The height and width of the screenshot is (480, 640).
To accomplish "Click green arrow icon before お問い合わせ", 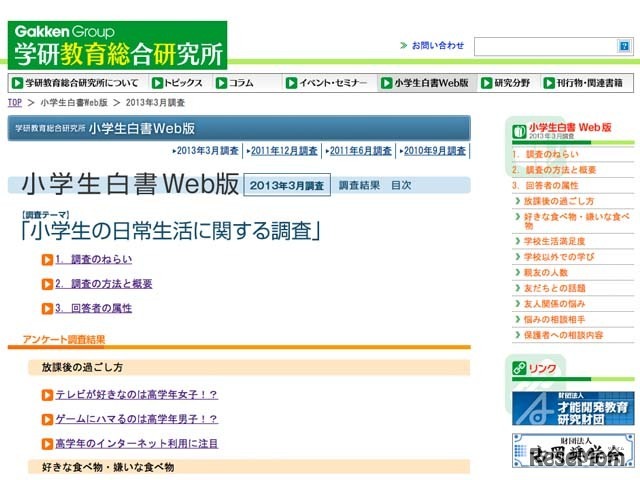I will pos(404,45).
